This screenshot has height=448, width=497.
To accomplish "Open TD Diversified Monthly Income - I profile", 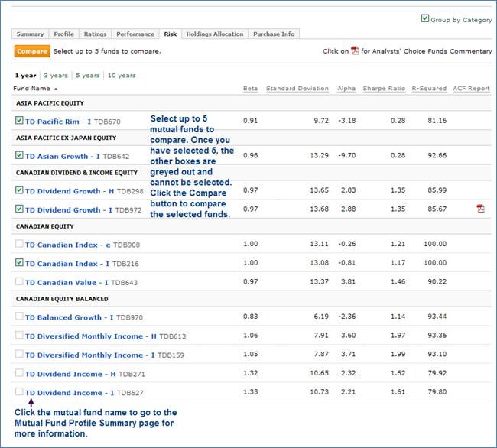I will 90,355.
